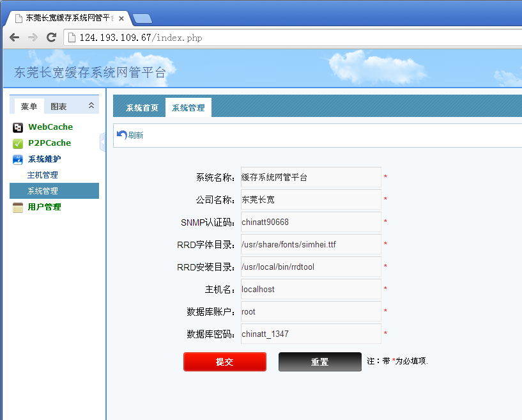The image size is (522, 420).
Task: Expand the 系统维护 menu section
Action: click(44, 159)
